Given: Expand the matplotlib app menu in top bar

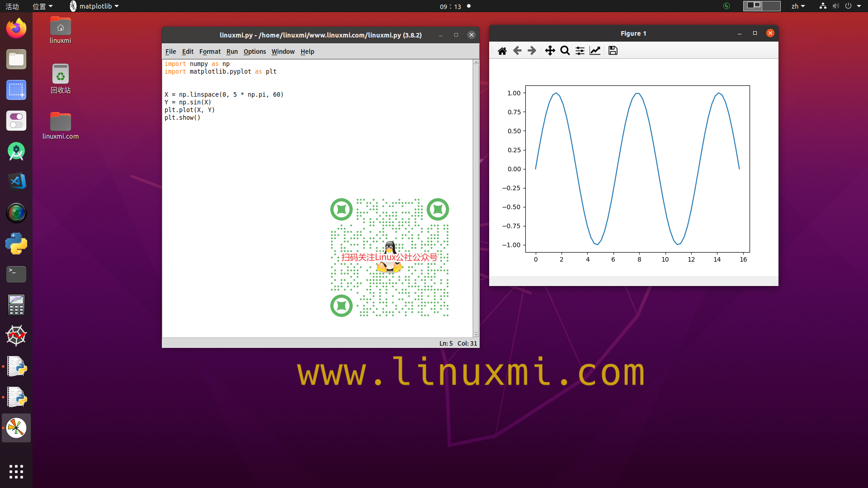Looking at the screenshot, I should point(94,6).
